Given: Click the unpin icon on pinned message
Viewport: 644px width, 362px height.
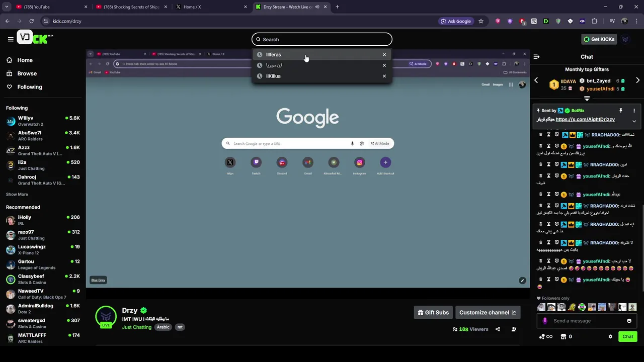Looking at the screenshot, I should [x=621, y=111].
